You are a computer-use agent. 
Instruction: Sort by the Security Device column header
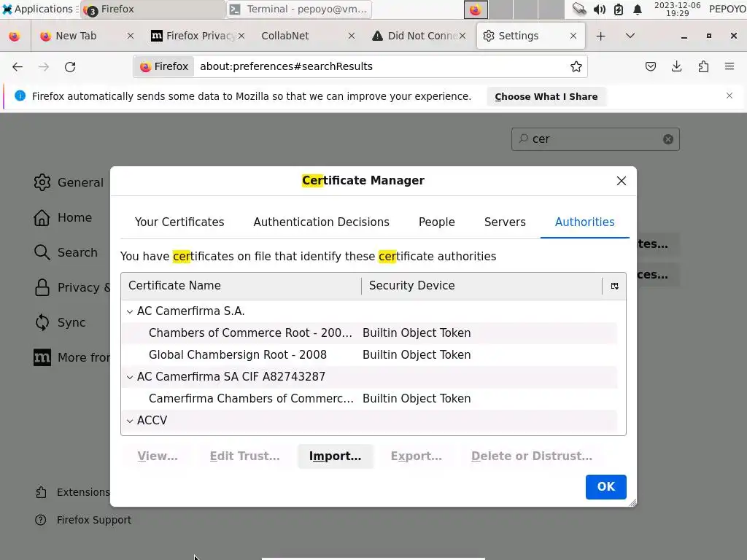coord(482,286)
